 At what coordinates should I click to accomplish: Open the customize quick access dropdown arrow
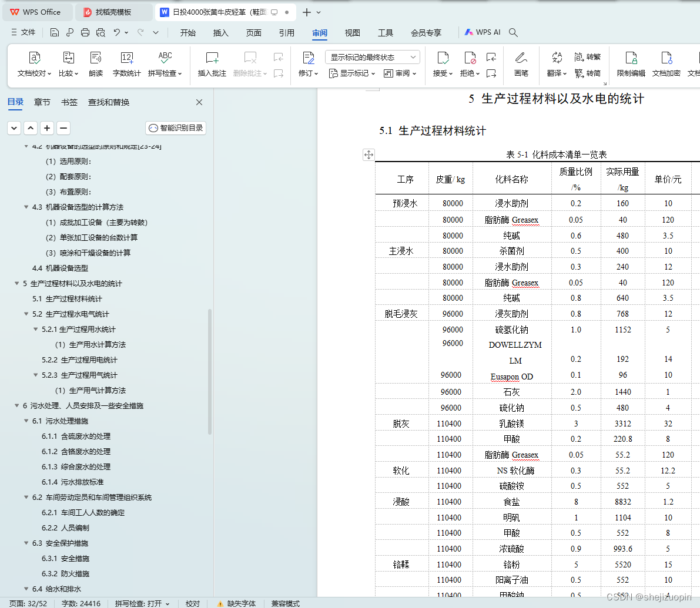click(x=155, y=32)
